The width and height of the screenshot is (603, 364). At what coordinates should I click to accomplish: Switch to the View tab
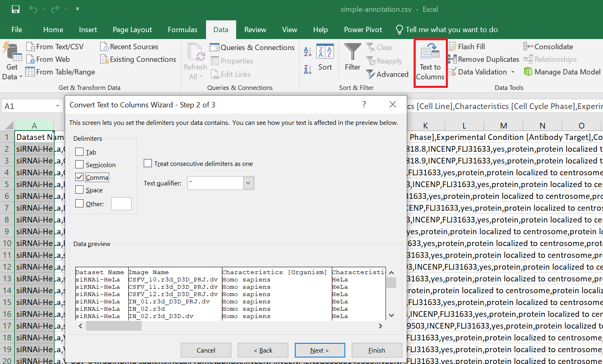pos(289,30)
